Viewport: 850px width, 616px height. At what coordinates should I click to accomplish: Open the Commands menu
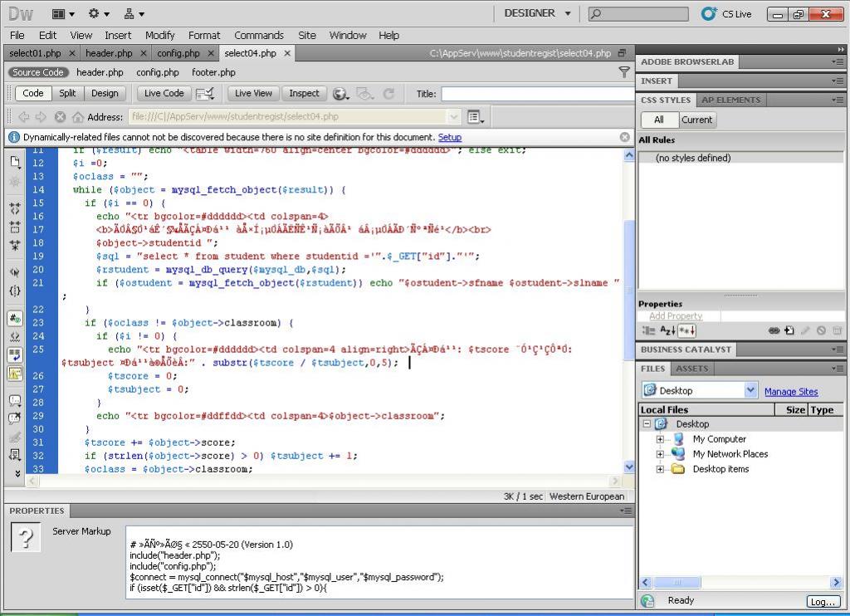point(258,35)
